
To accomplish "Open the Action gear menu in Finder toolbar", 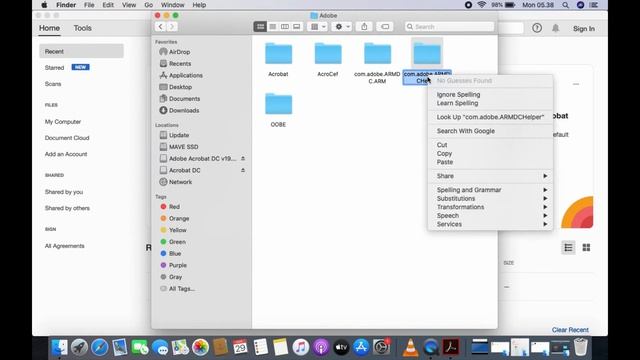I will click(342, 27).
